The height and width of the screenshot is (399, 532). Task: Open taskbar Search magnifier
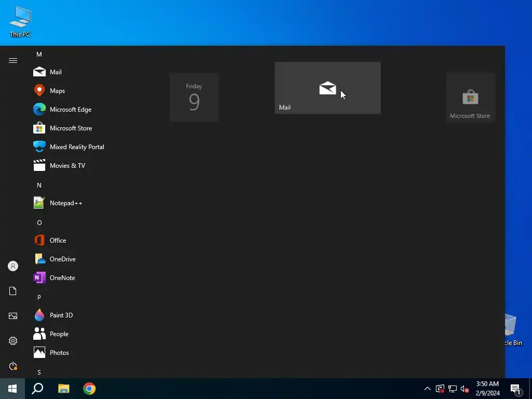37,389
